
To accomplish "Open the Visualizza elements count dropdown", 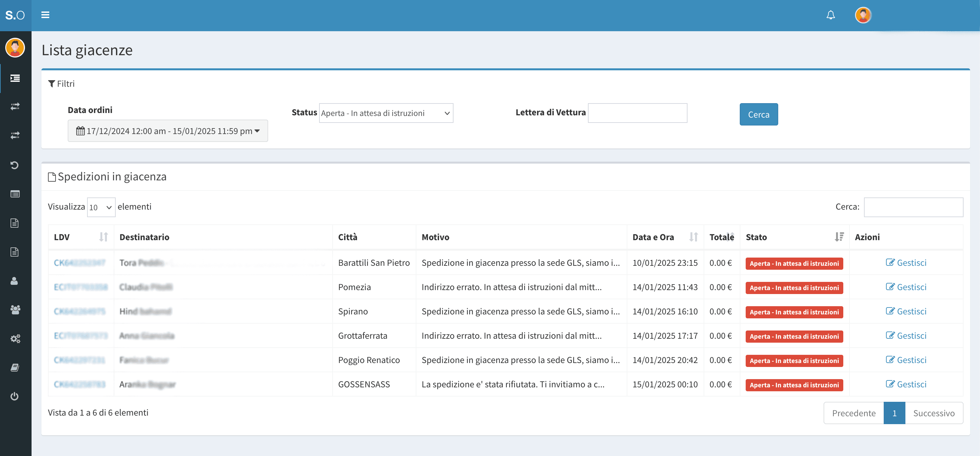I will [101, 207].
